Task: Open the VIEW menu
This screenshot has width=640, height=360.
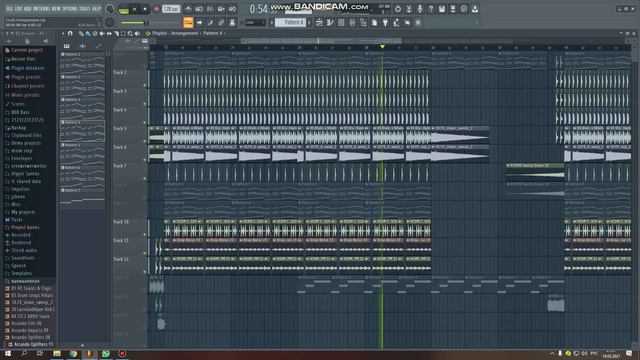Action: [x=55, y=9]
